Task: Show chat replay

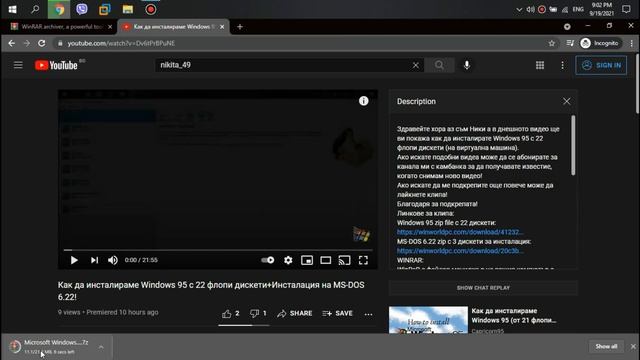Action: [483, 288]
